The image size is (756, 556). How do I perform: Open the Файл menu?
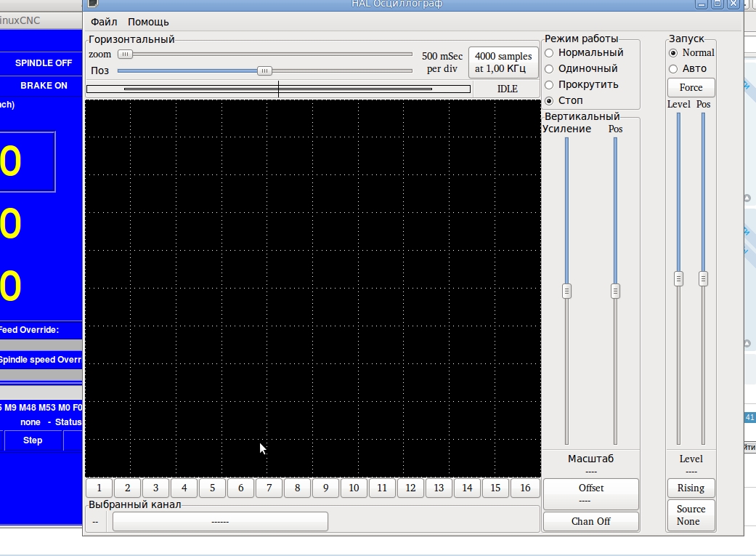pos(104,22)
